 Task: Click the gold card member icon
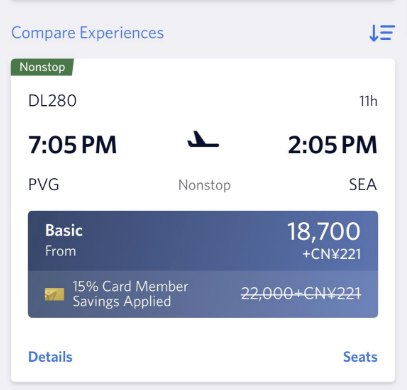[54, 294]
